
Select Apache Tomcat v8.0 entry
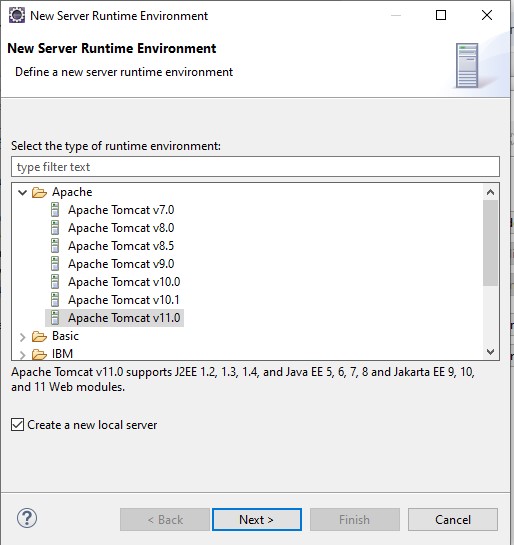[121, 228]
